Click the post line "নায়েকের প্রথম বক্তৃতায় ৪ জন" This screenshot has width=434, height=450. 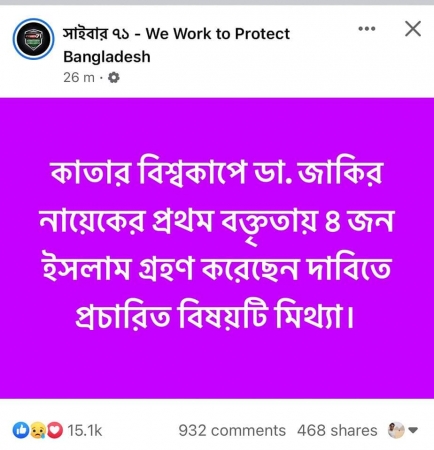pyautogui.click(x=217, y=221)
